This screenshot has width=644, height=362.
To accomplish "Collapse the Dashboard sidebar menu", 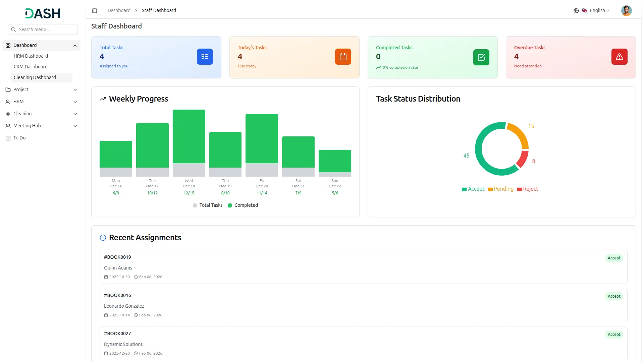I will pos(75,46).
